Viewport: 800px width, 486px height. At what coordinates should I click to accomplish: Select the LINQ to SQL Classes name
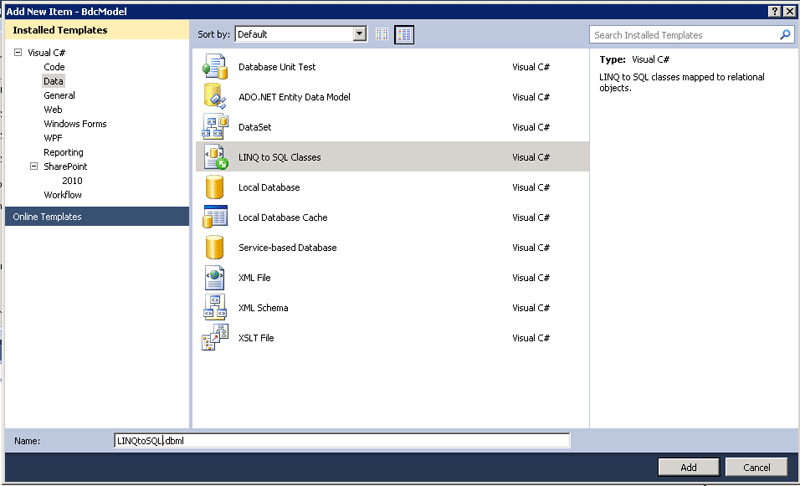(x=280, y=157)
